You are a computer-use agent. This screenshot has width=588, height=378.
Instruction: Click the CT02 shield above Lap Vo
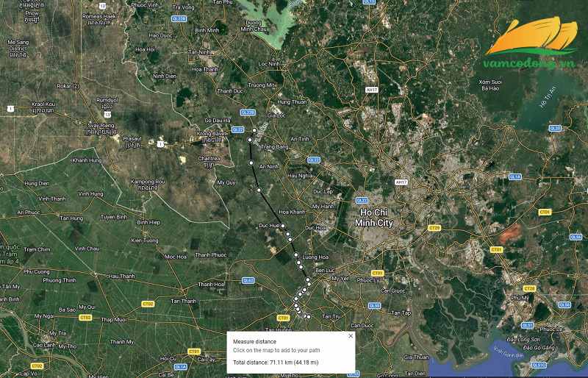point(37,366)
